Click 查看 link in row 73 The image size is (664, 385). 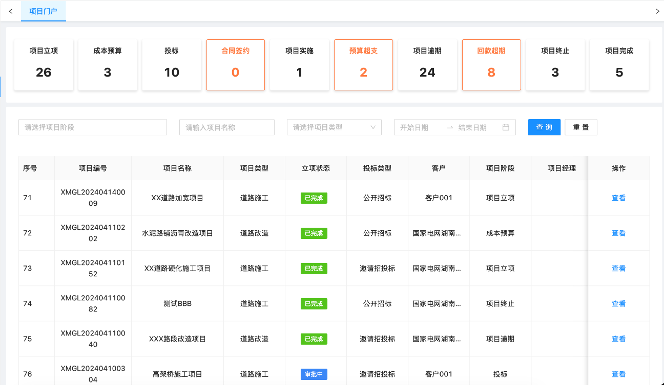(619, 268)
